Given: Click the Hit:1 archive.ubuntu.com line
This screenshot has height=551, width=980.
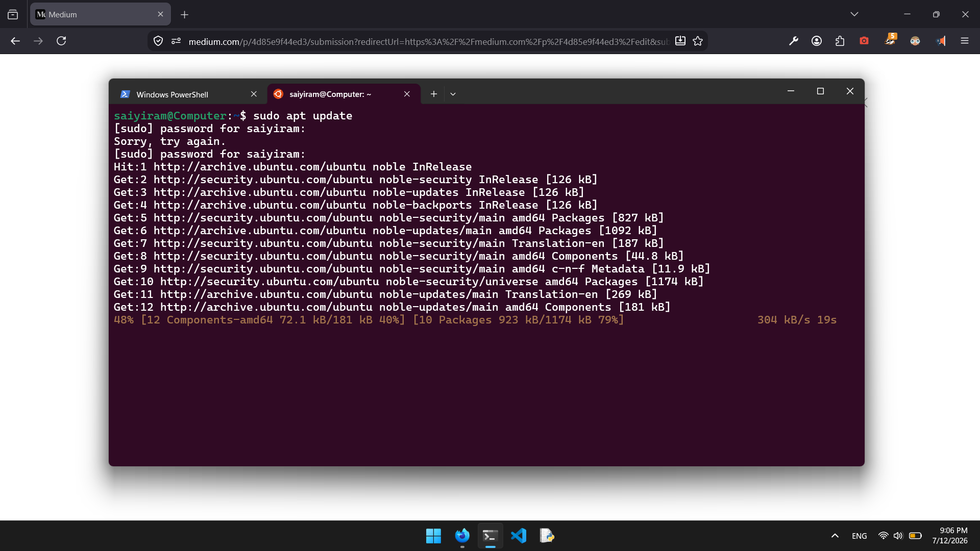Looking at the screenshot, I should point(292,167).
